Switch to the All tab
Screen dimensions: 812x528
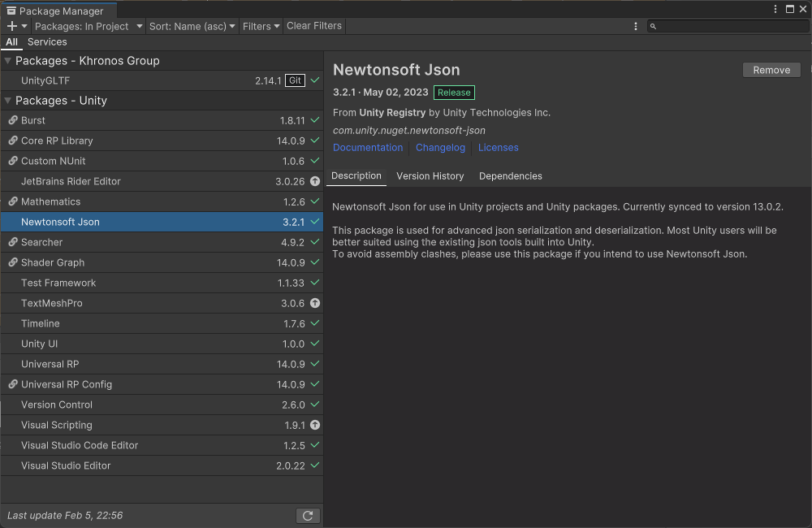[x=12, y=42]
